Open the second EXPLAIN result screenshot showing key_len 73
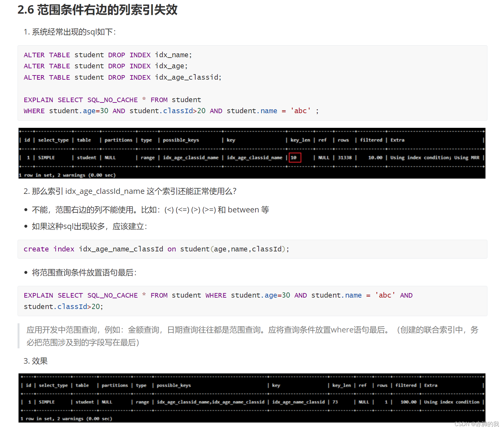This screenshot has height=430, width=504. [252, 398]
